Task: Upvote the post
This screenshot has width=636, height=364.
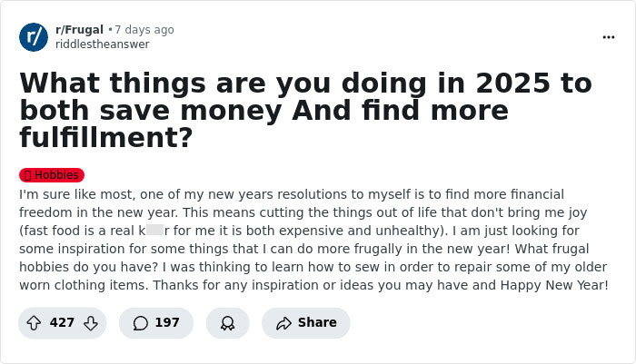Action: click(33, 322)
